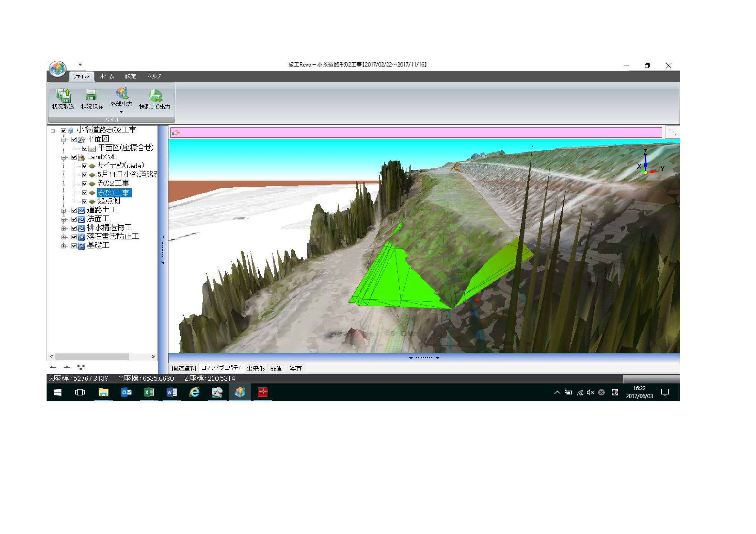The height and width of the screenshot is (534, 756).
Task: Switch to the ホーム ribbon tab
Action: click(107, 76)
